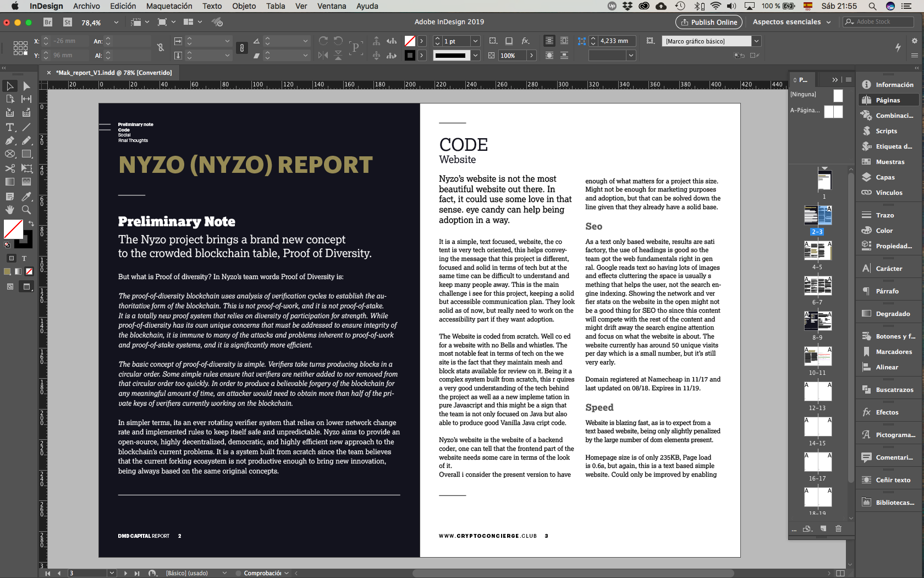Open page number dropdown in status bar
The width and height of the screenshot is (924, 578).
pyautogui.click(x=112, y=573)
